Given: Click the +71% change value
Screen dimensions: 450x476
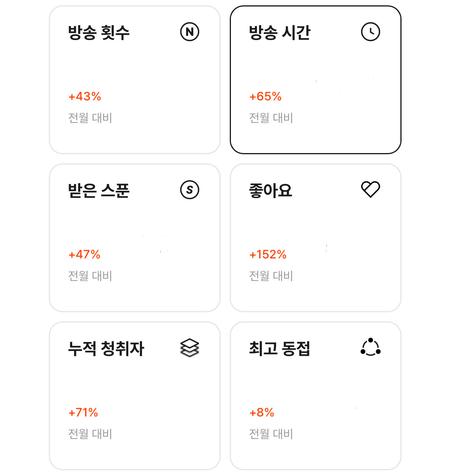Looking at the screenshot, I should [x=83, y=413].
